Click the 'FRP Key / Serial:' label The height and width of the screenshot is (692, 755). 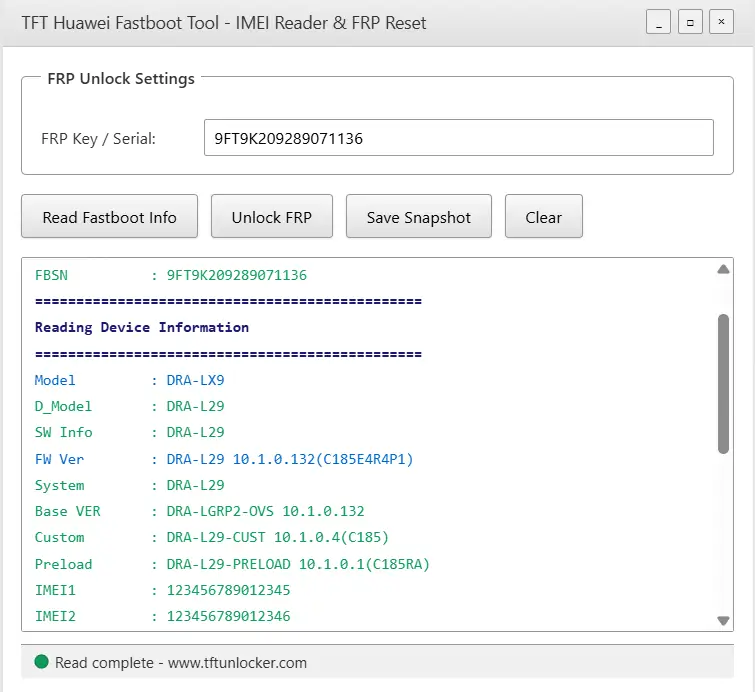(x=98, y=139)
